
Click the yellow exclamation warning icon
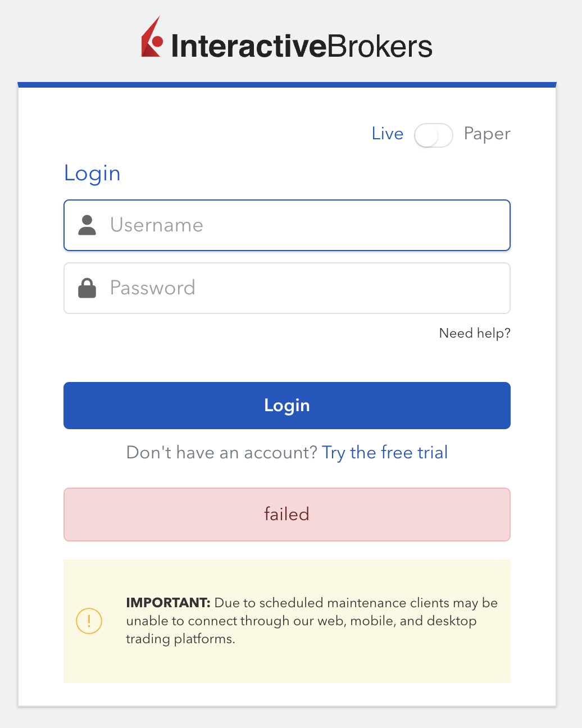(x=89, y=621)
